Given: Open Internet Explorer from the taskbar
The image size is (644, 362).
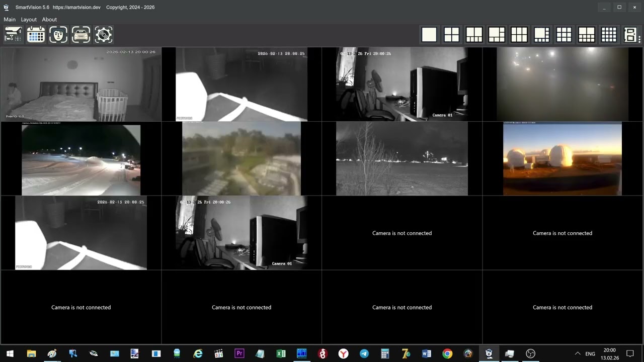Looking at the screenshot, I should (198, 353).
